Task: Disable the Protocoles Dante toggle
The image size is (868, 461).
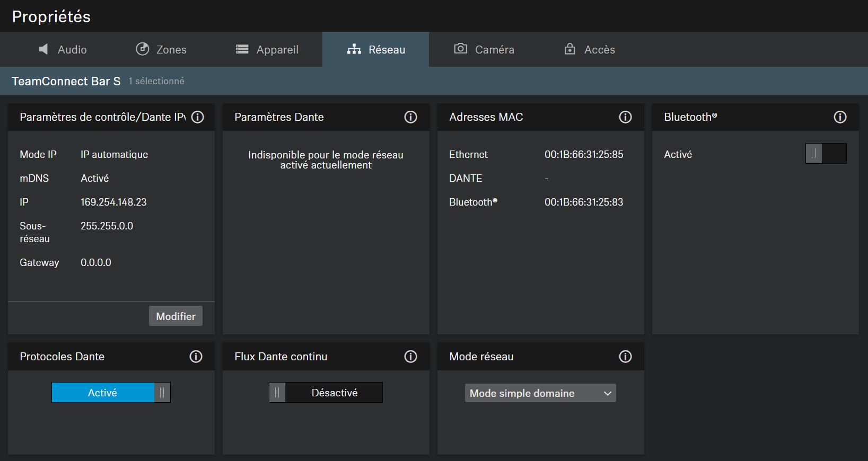Action: 111,393
